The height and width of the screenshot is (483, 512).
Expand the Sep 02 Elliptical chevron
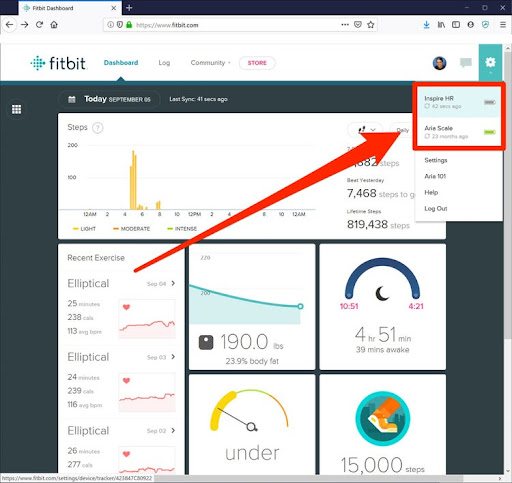point(173,430)
